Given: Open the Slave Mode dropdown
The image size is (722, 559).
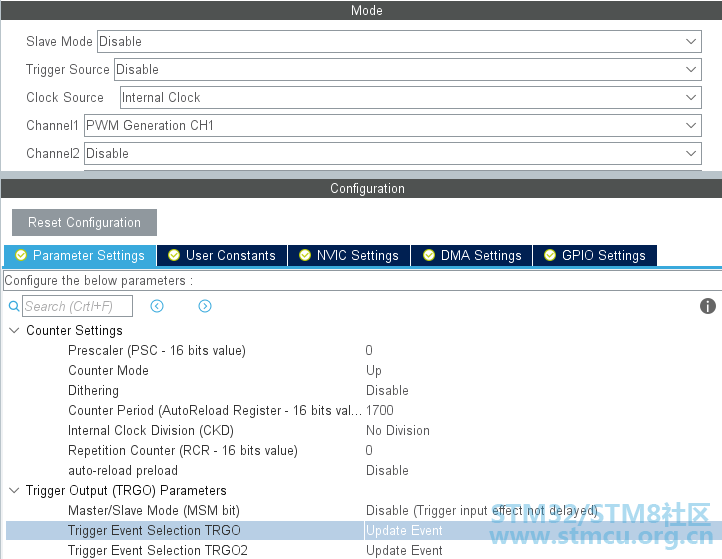Looking at the screenshot, I should (399, 41).
